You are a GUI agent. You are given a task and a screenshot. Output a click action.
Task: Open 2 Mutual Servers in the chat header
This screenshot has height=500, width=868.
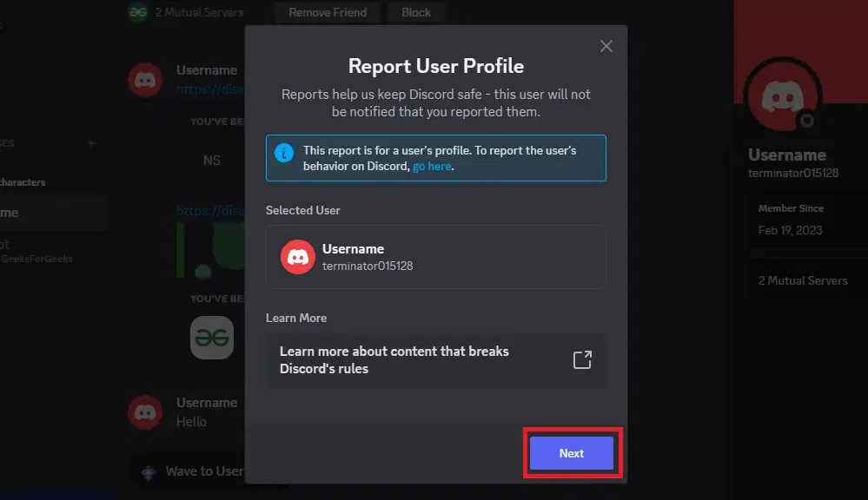point(199,12)
